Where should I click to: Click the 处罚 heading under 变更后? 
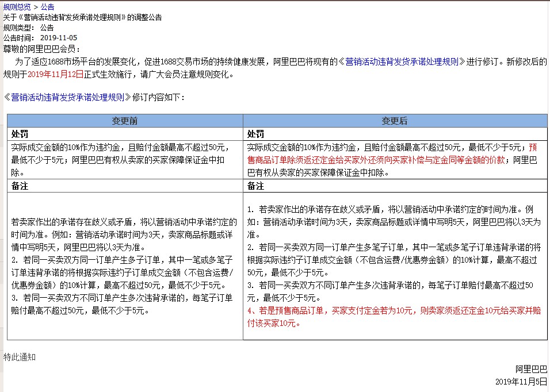tap(255, 134)
